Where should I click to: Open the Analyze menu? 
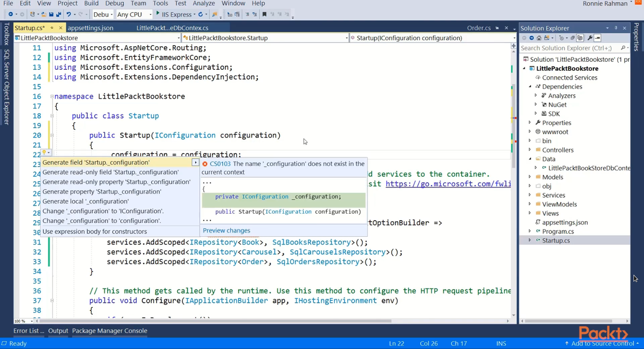(x=204, y=3)
